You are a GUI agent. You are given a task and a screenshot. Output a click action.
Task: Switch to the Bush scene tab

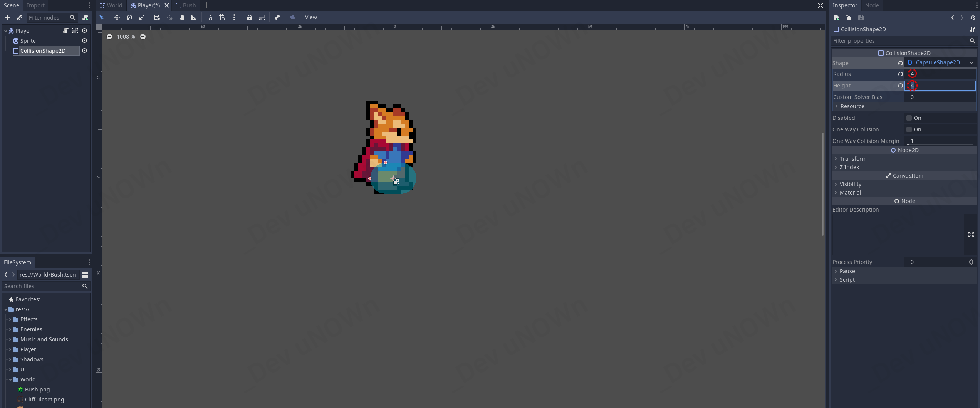pyautogui.click(x=186, y=5)
